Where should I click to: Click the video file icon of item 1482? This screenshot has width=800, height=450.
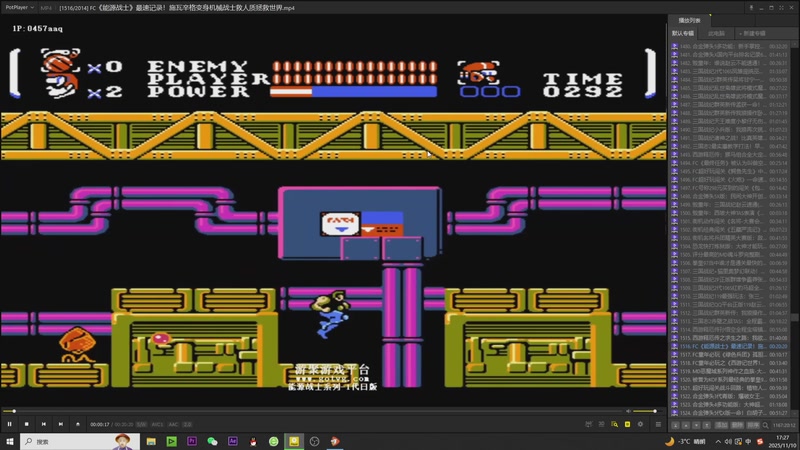(674, 63)
